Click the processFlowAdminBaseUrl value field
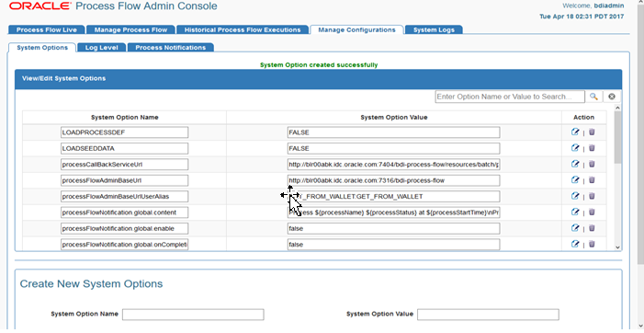This screenshot has width=644, height=333. (393, 180)
